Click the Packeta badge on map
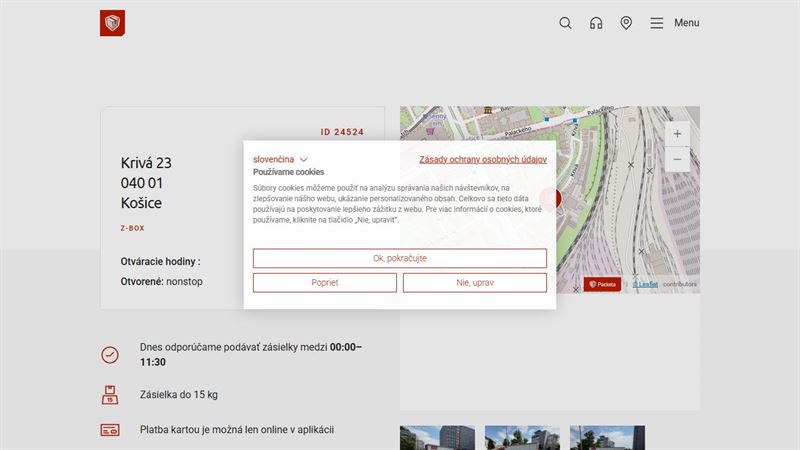The height and width of the screenshot is (450, 800). tap(602, 284)
